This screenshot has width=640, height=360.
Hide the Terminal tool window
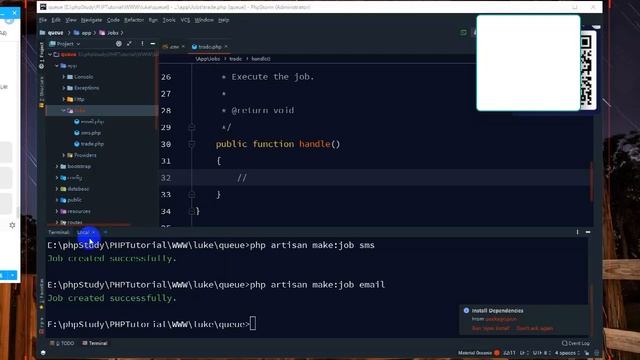588,232
